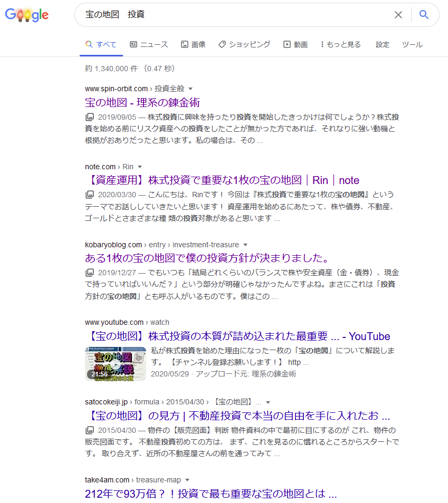
Task: Click image icon beside 2019/12/27 snippet
Action: pyautogui.click(x=90, y=273)
